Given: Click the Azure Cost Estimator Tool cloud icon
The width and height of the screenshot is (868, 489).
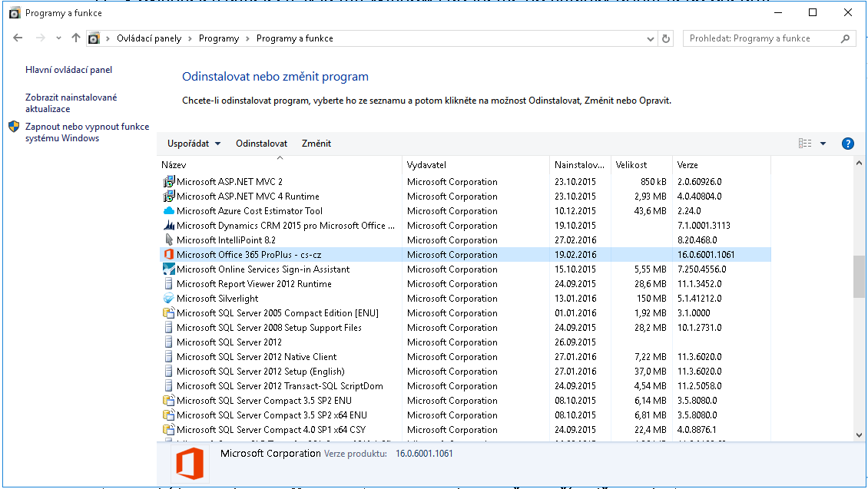Looking at the screenshot, I should pos(169,211).
